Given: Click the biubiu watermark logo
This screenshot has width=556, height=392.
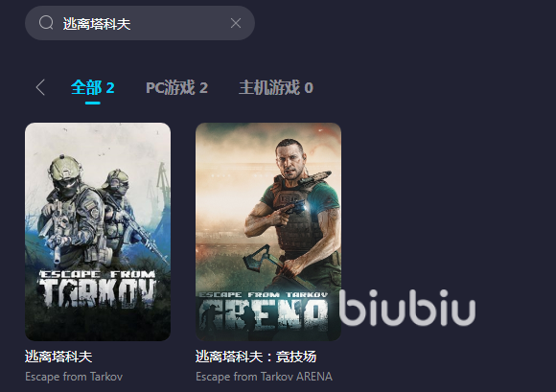Looking at the screenshot, I should pos(407,308).
